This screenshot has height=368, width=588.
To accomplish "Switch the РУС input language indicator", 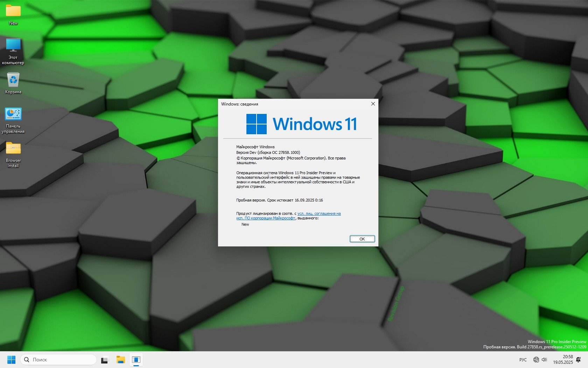I will [x=523, y=360].
